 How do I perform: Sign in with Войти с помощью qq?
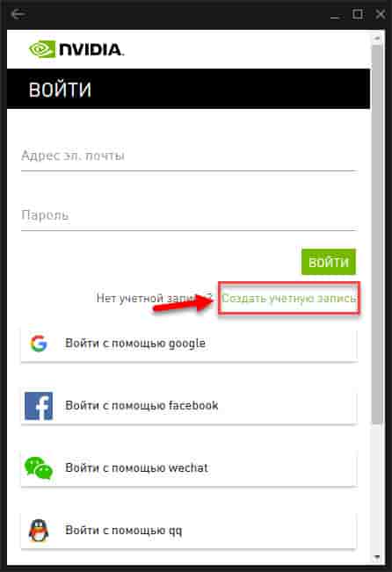(189, 531)
